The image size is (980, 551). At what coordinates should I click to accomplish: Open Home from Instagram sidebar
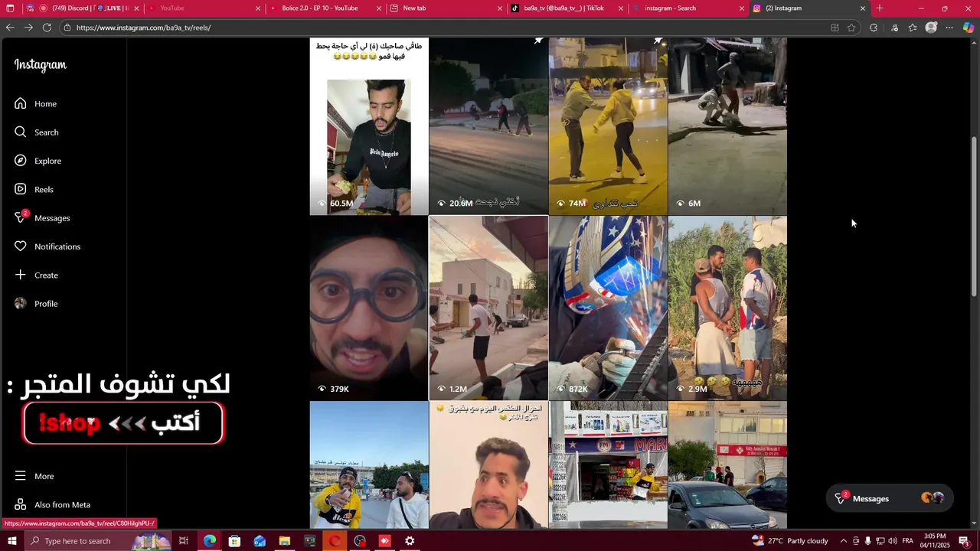35,103
